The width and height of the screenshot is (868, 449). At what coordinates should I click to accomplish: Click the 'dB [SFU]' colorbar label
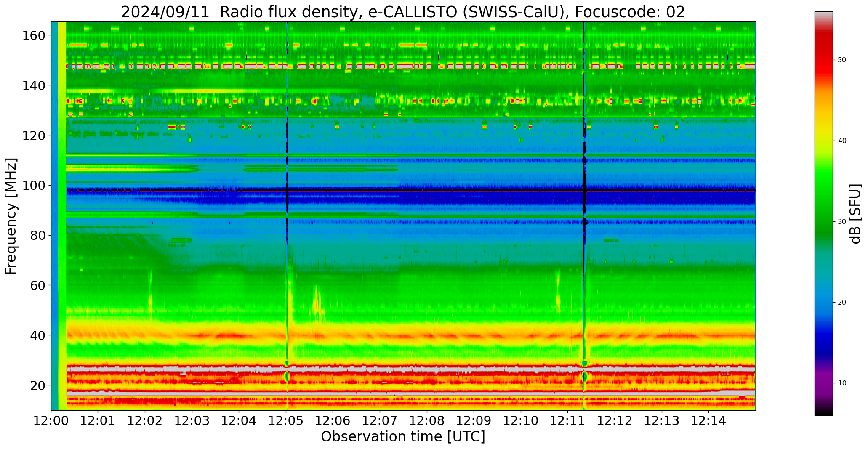855,214
